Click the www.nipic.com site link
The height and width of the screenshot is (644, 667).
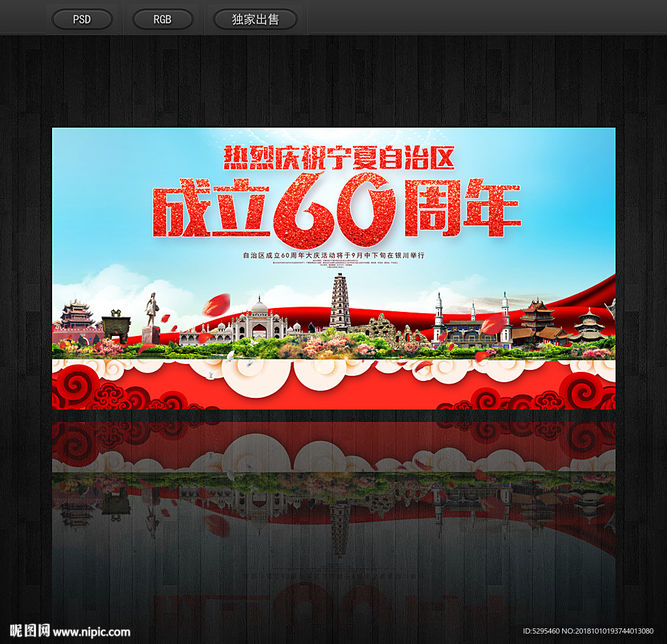coord(91,632)
